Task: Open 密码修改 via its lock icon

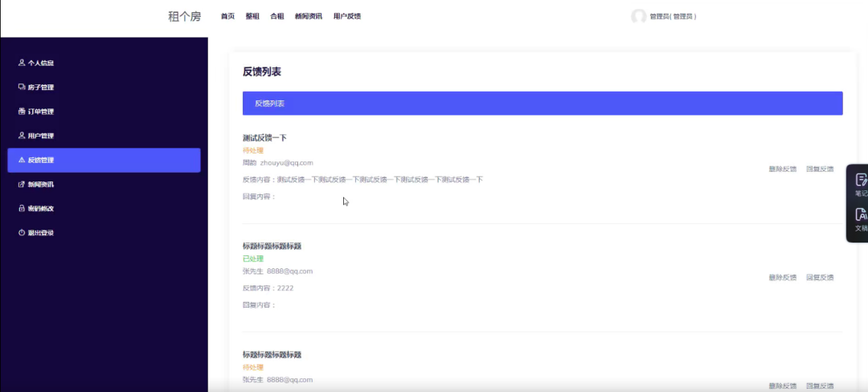Action: tap(22, 208)
